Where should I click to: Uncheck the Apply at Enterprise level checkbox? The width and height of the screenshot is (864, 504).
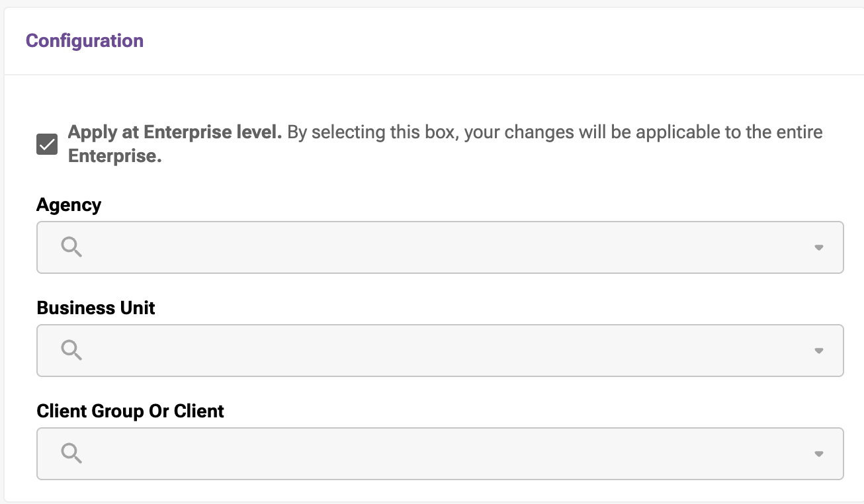tap(47, 144)
